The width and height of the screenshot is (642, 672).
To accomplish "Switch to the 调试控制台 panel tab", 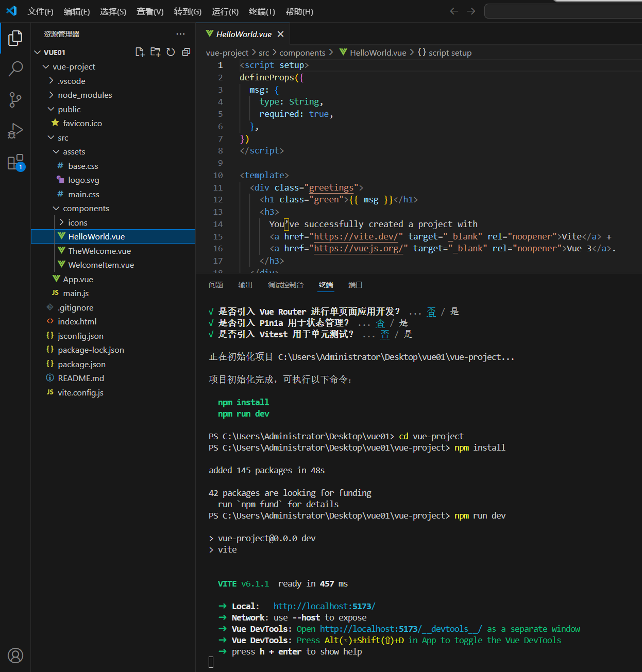I will (285, 285).
